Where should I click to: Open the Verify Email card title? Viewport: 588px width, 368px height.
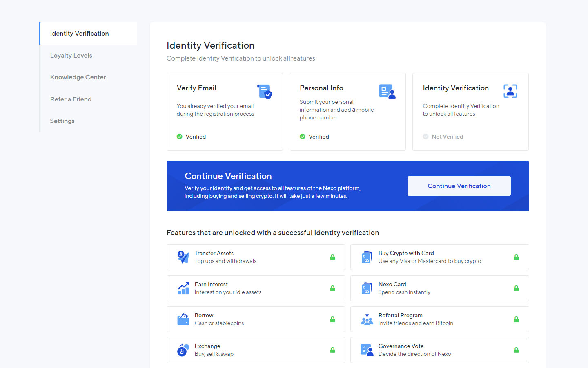196,88
